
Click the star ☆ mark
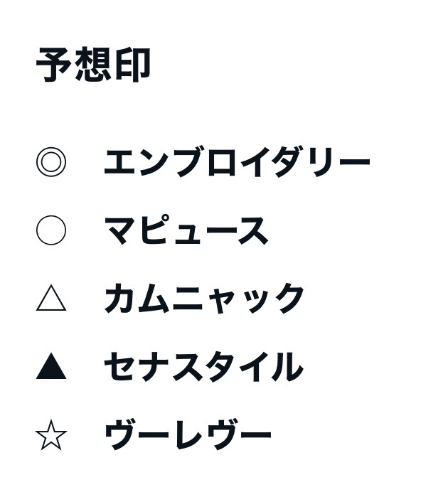coord(51,436)
